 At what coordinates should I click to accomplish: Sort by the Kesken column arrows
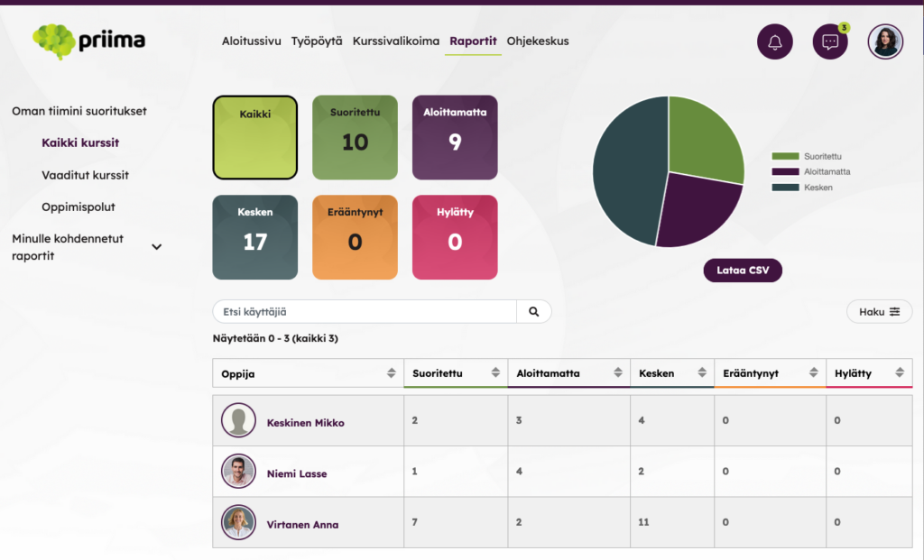701,372
